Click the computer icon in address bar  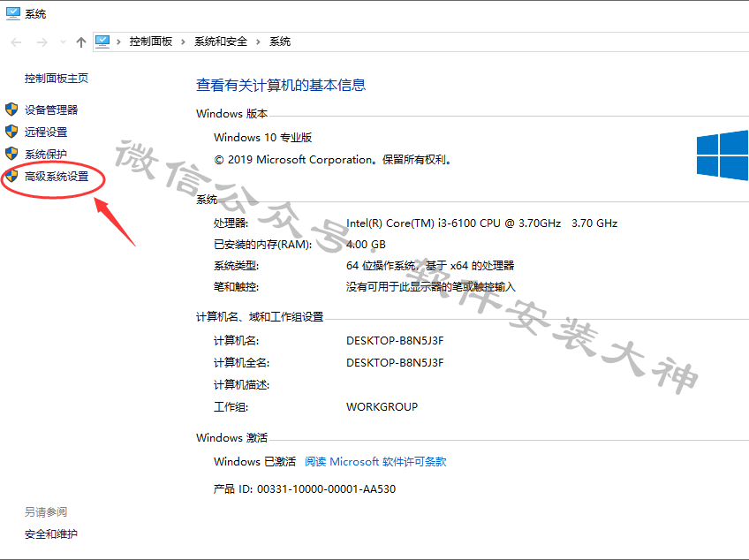click(102, 42)
